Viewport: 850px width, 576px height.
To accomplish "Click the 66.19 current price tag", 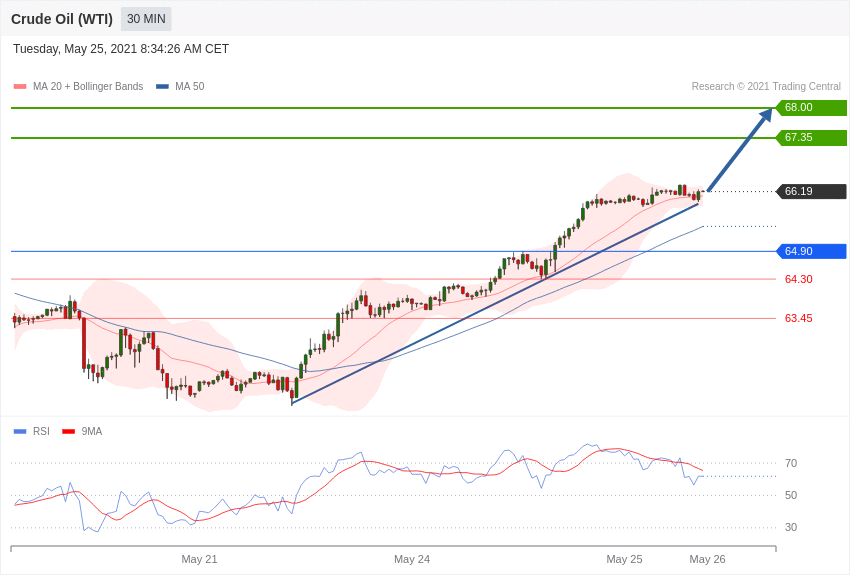I will pos(811,192).
